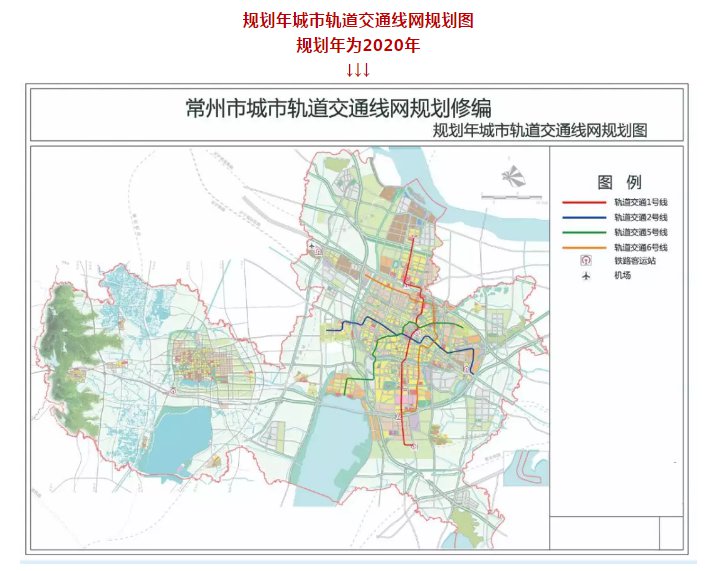Click the railway passenger station legend icon

586,260
